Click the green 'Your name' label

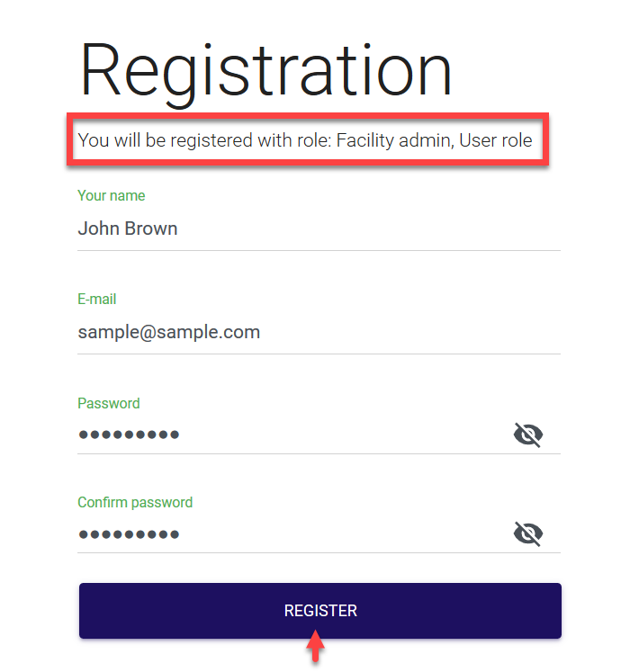(x=111, y=195)
